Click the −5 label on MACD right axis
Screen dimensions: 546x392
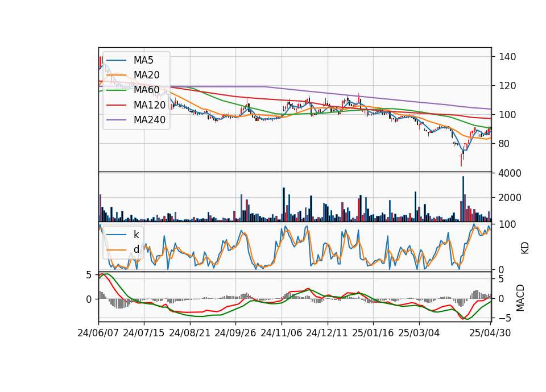(x=503, y=318)
